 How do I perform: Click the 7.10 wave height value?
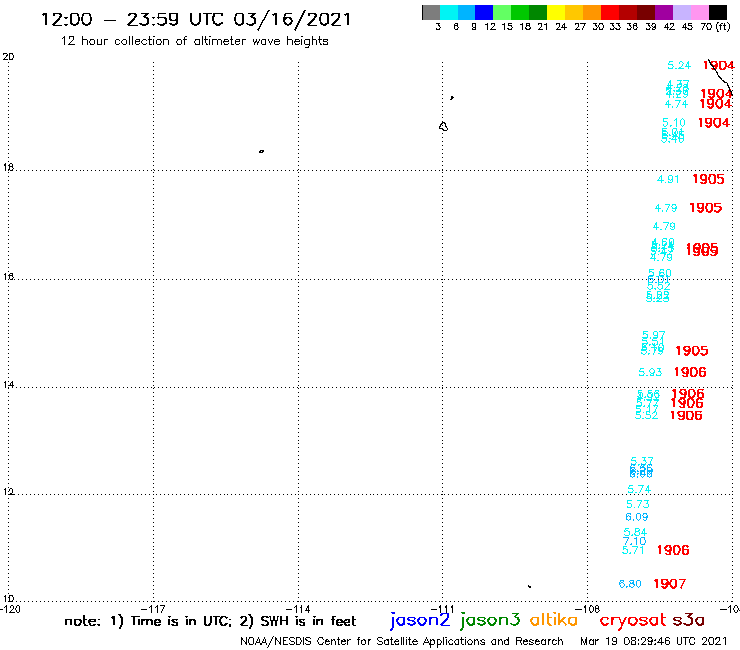click(634, 541)
